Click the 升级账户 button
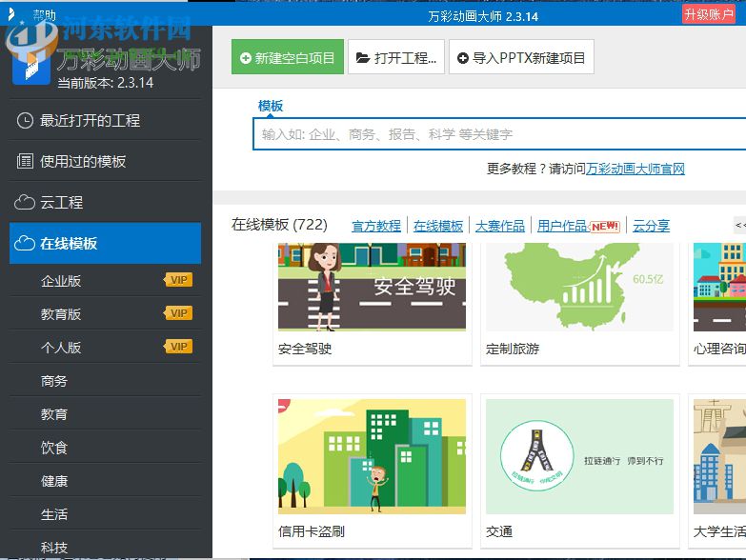Image resolution: width=746 pixels, height=560 pixels. click(708, 14)
